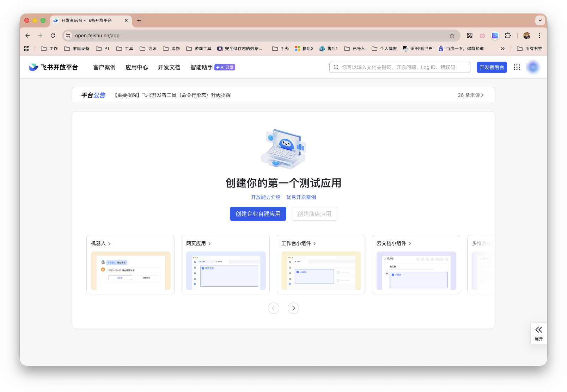The height and width of the screenshot is (392, 567).
Task: Open the browser extensions puzzle icon
Action: click(508, 36)
